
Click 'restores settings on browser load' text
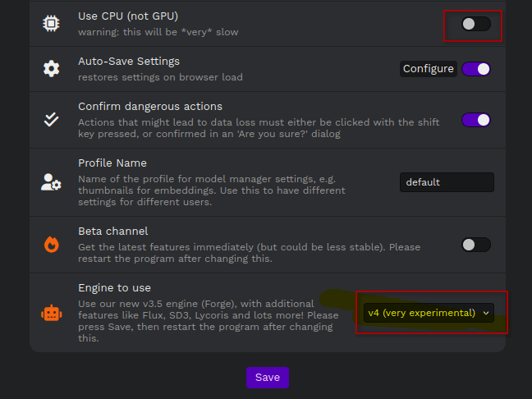tap(160, 77)
